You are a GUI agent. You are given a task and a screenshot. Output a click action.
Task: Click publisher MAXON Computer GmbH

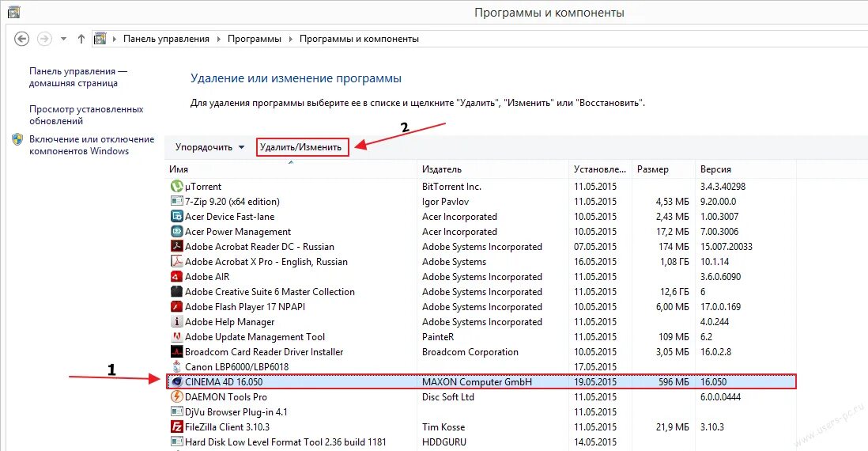(x=477, y=381)
